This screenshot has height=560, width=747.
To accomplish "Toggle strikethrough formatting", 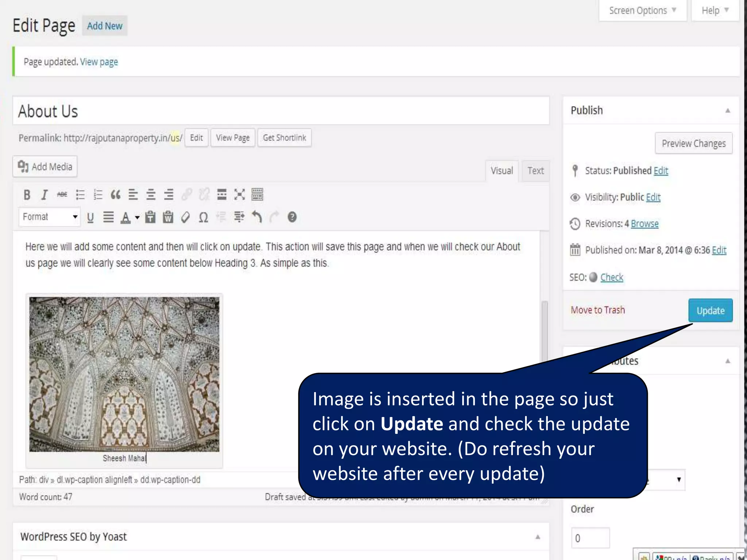I will point(62,195).
